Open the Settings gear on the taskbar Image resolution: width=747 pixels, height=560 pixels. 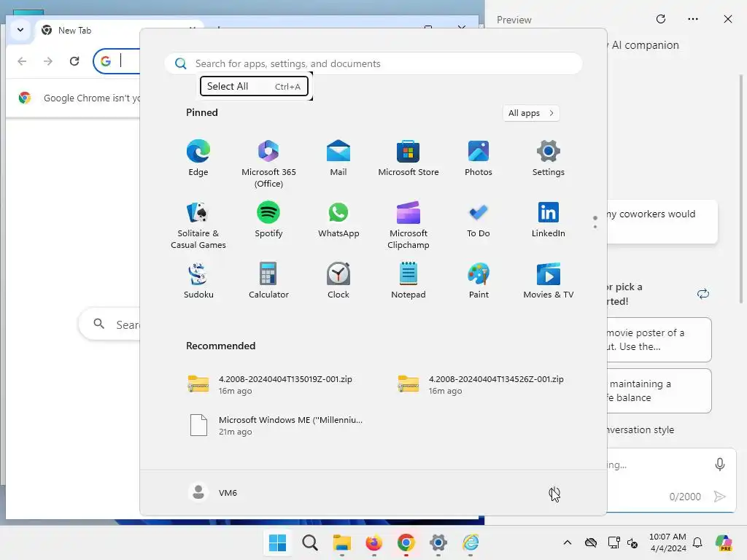tap(438, 542)
